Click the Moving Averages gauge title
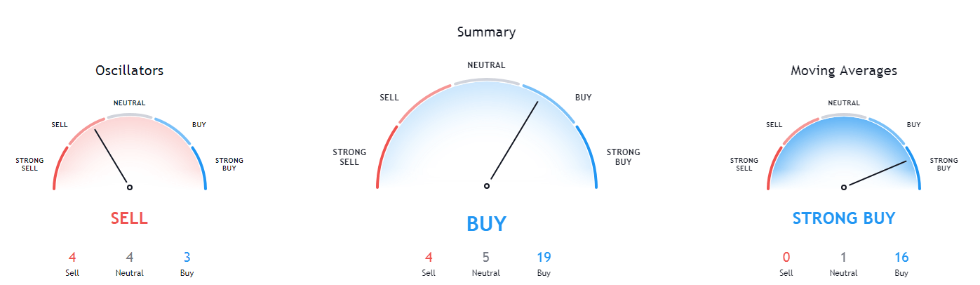The width and height of the screenshot is (980, 285). tap(843, 71)
